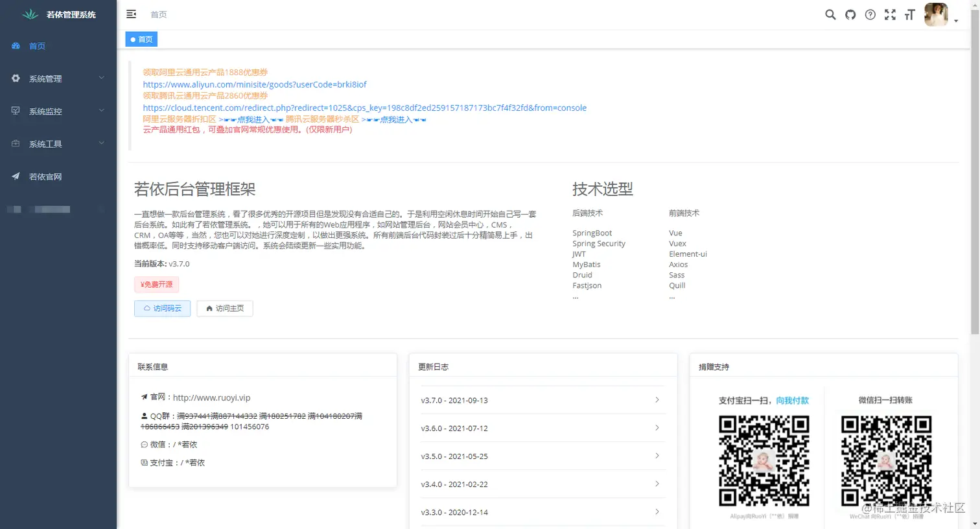Collapse the sidebar with the hamburger icon
The image size is (980, 529).
[131, 14]
